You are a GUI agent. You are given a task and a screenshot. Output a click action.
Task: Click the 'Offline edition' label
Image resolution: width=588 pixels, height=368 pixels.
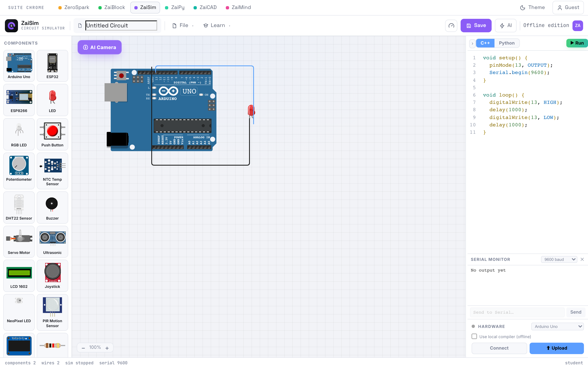tap(546, 25)
